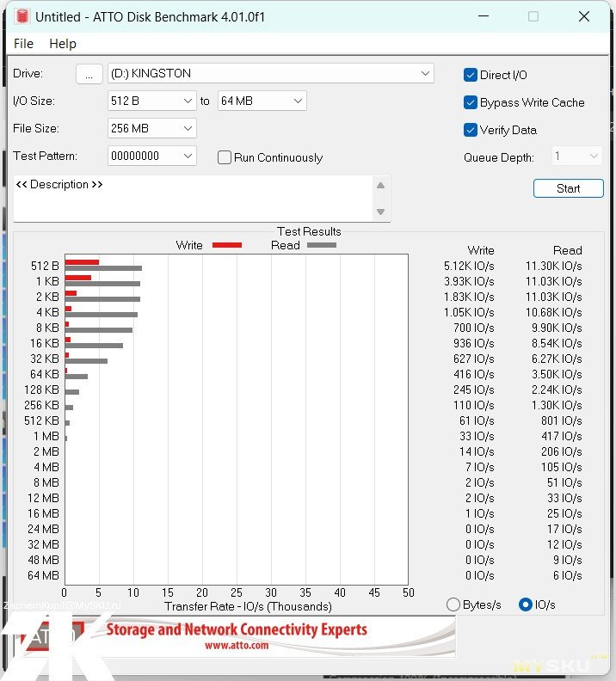Click the Test Results heading
The image size is (616, 681).
point(309,231)
